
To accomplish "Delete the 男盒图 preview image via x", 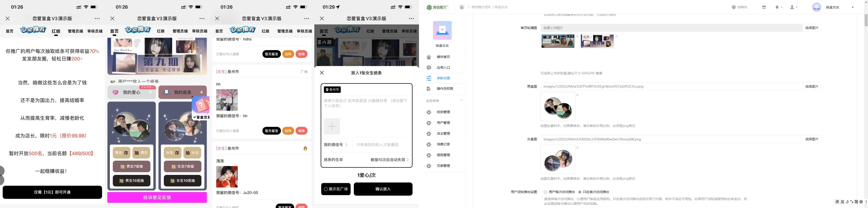I will [x=577, y=95].
